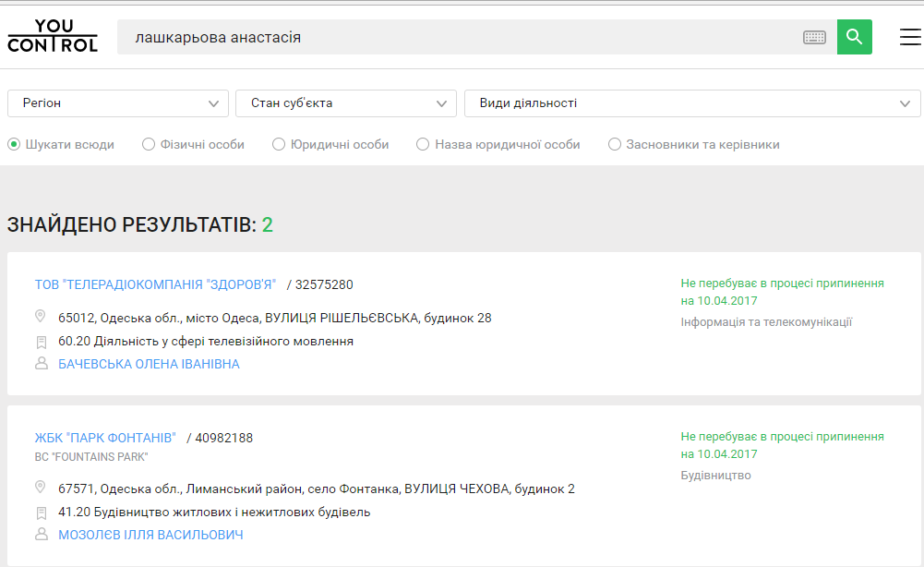Click activity icon beside 41.20 Будівництво

point(42,513)
